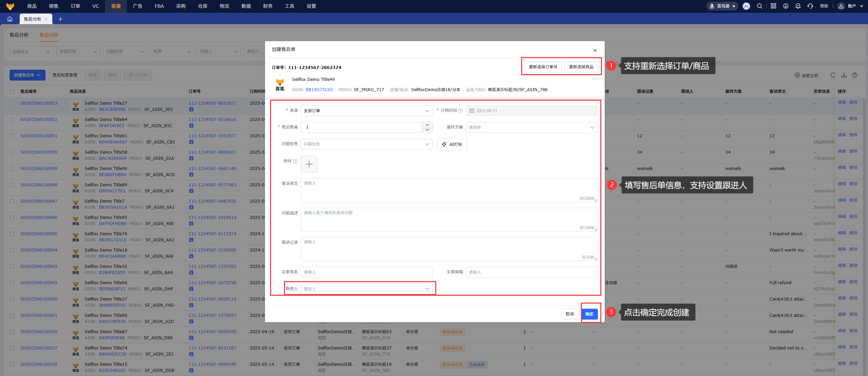Click the 重新选择订单号 button
Screen dimensions: 868x376
pos(543,67)
